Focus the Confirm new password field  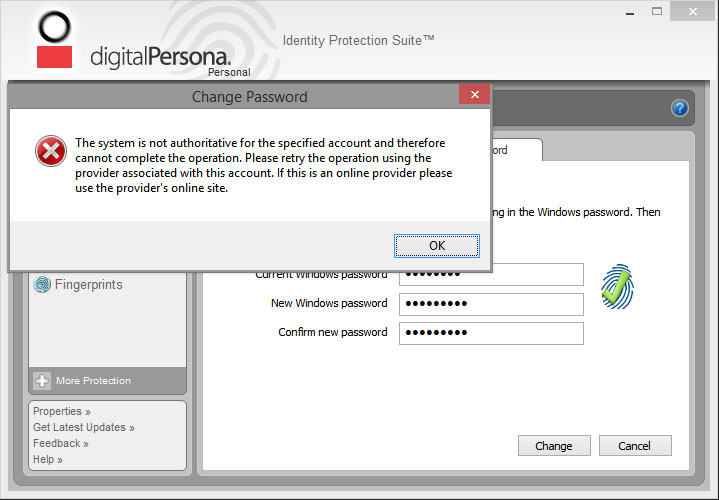pos(491,333)
